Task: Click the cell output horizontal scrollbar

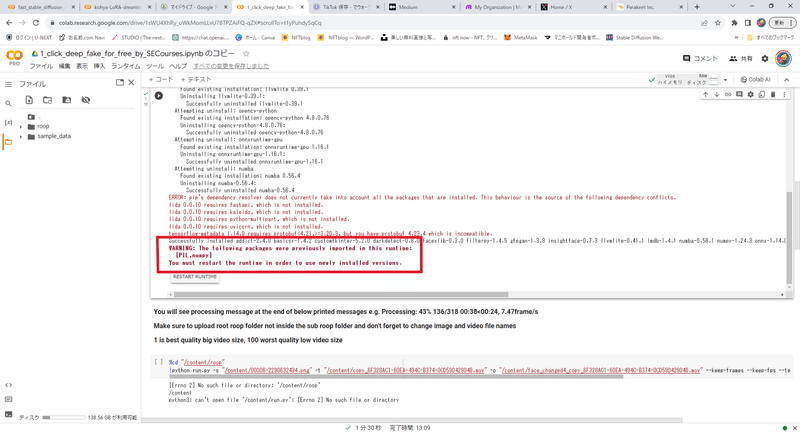Action: pos(341,294)
